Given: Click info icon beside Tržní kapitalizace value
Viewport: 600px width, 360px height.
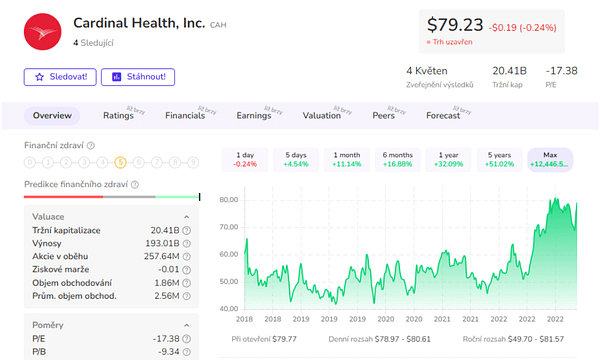Looking at the screenshot, I should [x=186, y=231].
